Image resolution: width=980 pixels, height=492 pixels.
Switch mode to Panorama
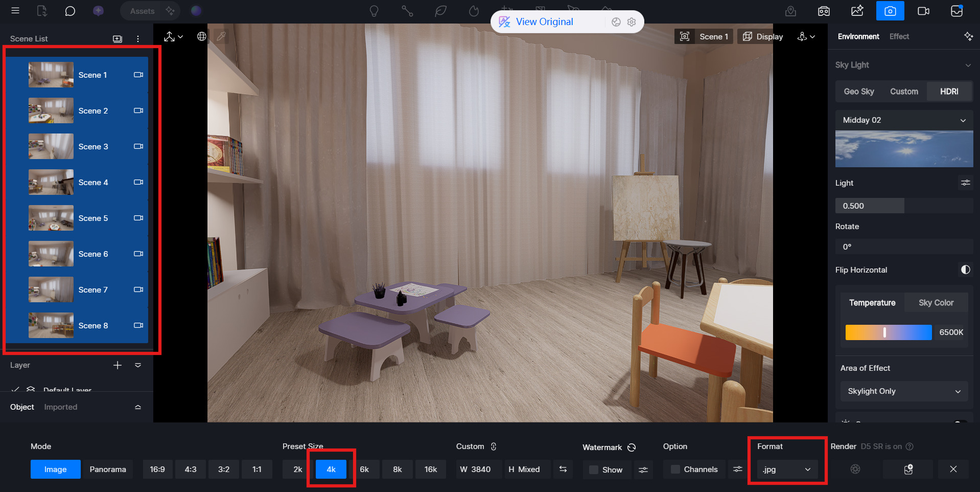point(108,469)
